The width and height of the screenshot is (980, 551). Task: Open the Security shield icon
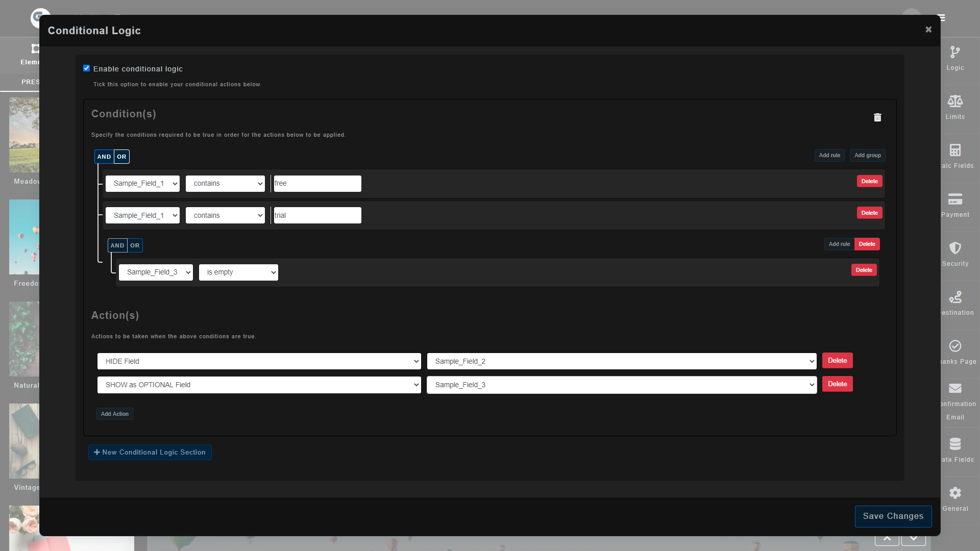(x=955, y=248)
